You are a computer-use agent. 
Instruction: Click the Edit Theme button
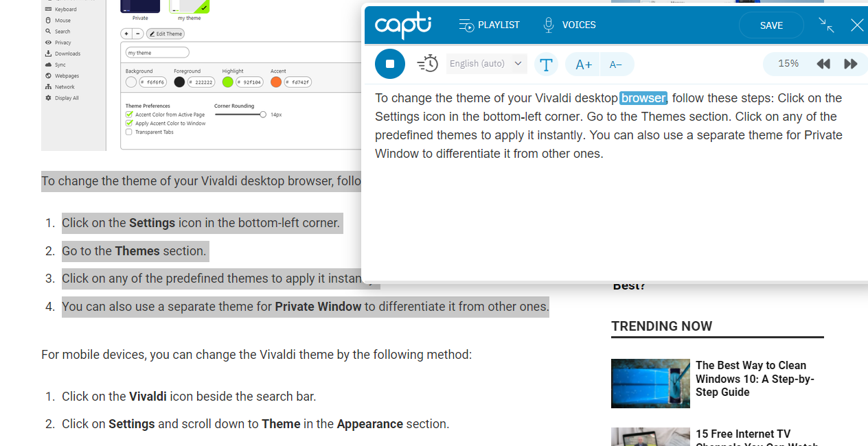point(165,34)
